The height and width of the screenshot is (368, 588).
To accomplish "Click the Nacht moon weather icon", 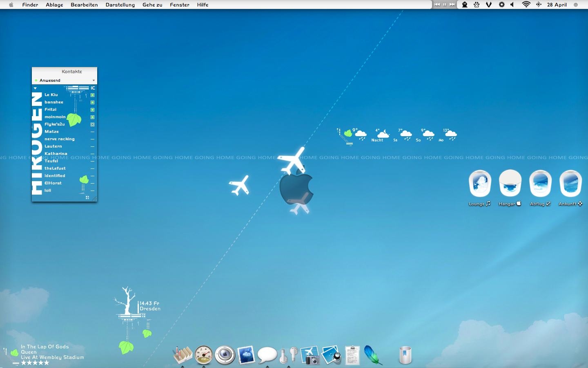I will coord(383,133).
